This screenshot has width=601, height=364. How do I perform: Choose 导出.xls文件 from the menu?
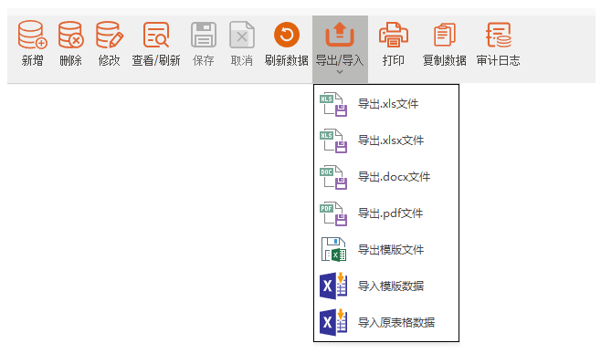pyautogui.click(x=386, y=104)
